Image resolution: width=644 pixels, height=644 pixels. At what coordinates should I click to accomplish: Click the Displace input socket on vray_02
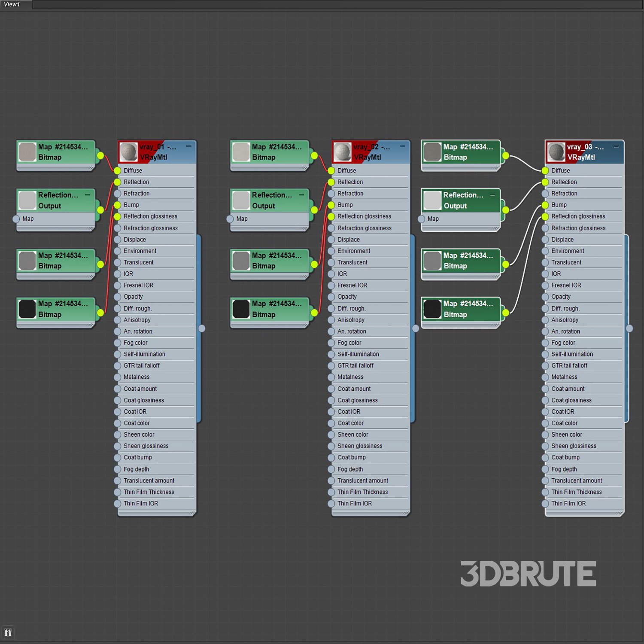coord(331,240)
